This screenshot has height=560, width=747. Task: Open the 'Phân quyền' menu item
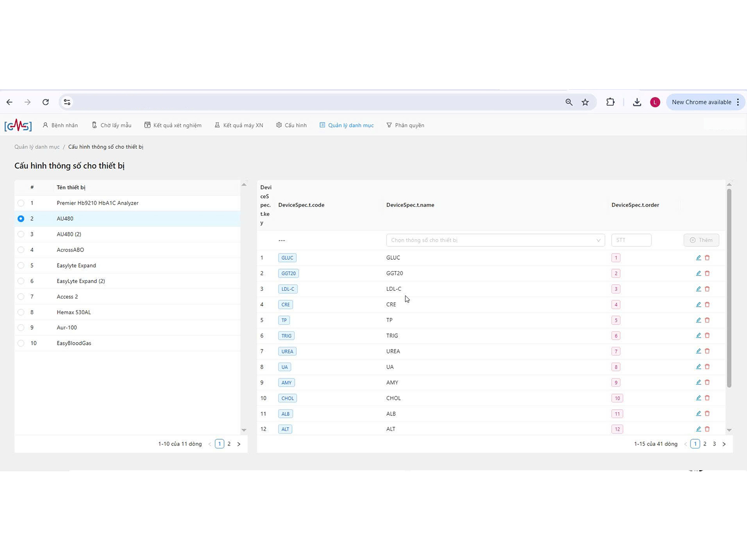pos(405,125)
